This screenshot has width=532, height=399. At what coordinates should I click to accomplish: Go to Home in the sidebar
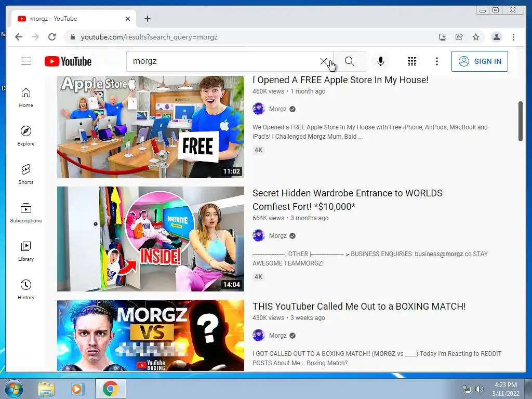pos(26,98)
